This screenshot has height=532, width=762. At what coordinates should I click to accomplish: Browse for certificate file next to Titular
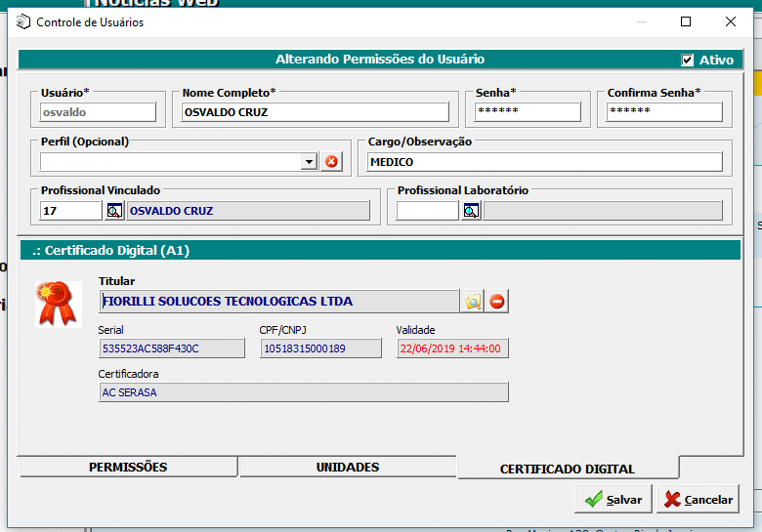pos(473,302)
